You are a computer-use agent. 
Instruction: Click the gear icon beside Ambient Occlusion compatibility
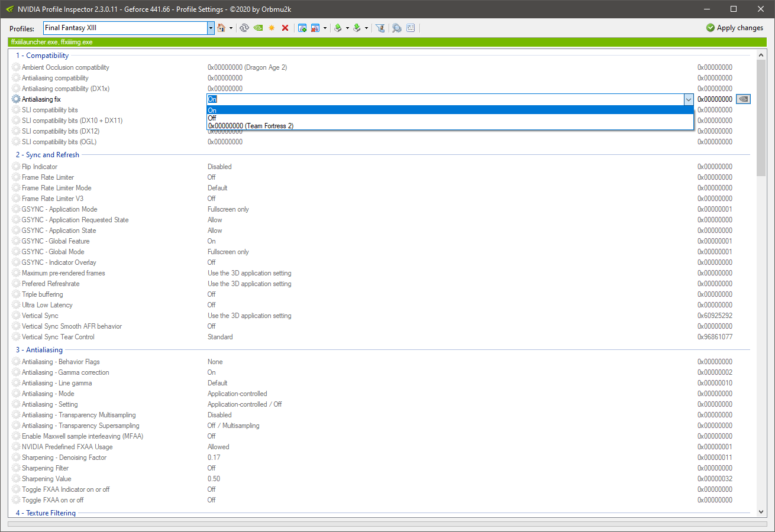pyautogui.click(x=16, y=67)
